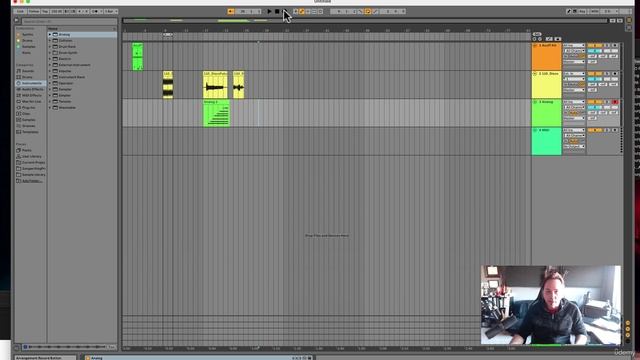Select the green Analog clip on track 3
The height and width of the screenshot is (360, 640).
pyautogui.click(x=216, y=113)
